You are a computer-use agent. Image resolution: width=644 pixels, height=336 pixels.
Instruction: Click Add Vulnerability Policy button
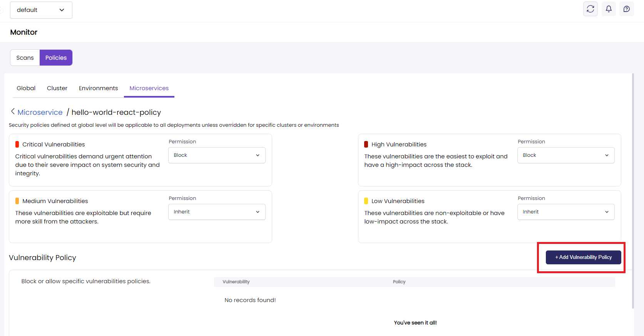click(x=583, y=257)
